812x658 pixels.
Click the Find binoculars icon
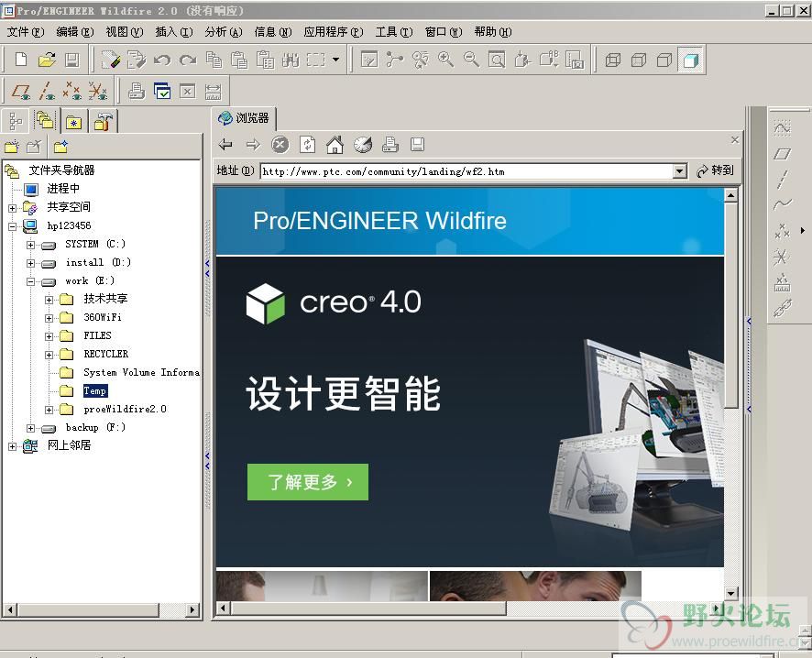pyautogui.click(x=290, y=60)
